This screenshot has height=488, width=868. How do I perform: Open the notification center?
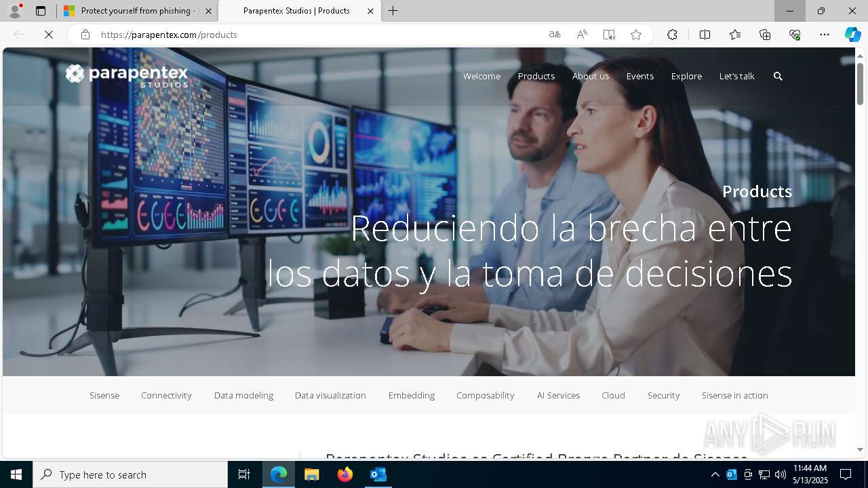(846, 474)
